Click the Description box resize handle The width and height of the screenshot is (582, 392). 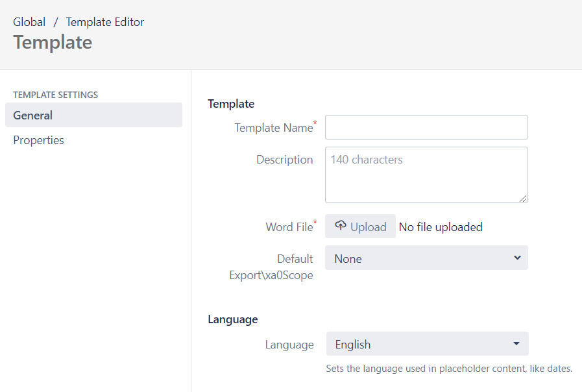pyautogui.click(x=523, y=198)
